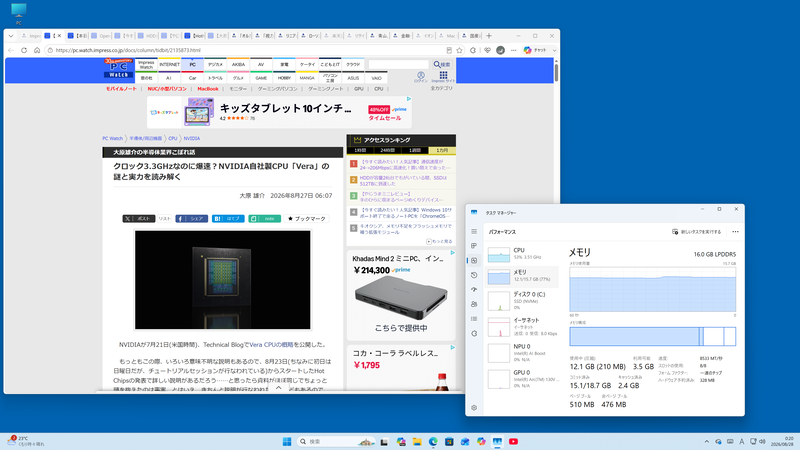Image resolution: width=800 pixels, height=450 pixels.
Task: Switch to the HDD browser tab
Action: click(x=147, y=36)
